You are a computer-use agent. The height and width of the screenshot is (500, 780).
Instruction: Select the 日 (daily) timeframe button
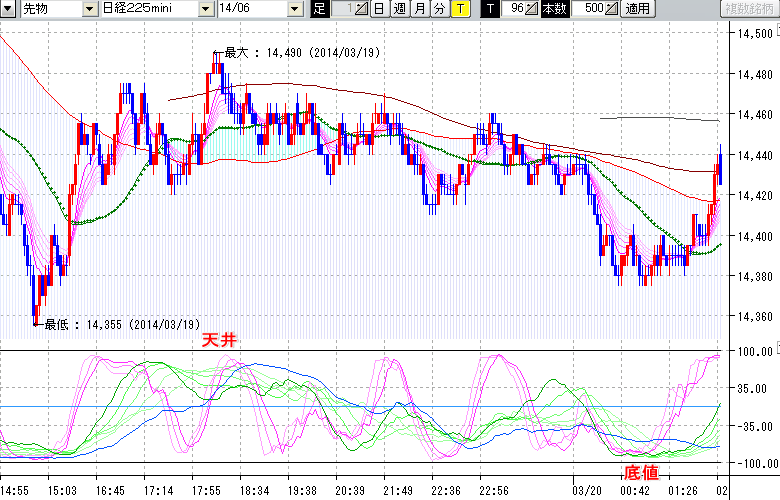pyautogui.click(x=378, y=9)
